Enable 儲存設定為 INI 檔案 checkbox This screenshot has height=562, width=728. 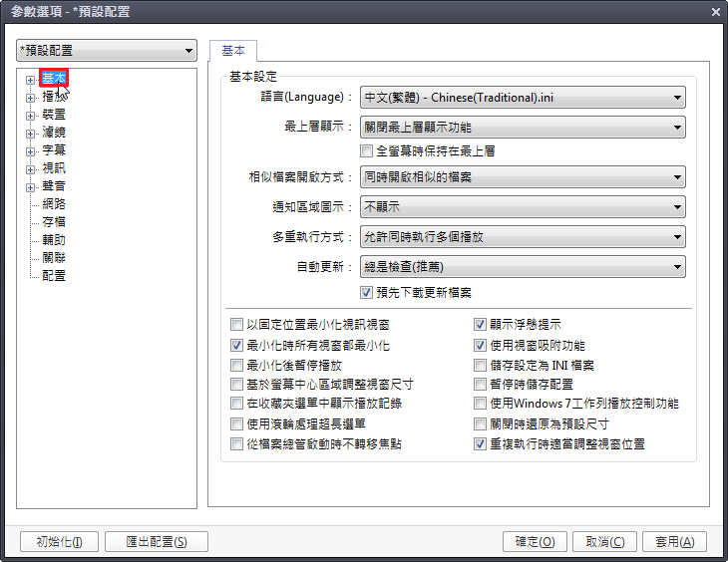[481, 365]
